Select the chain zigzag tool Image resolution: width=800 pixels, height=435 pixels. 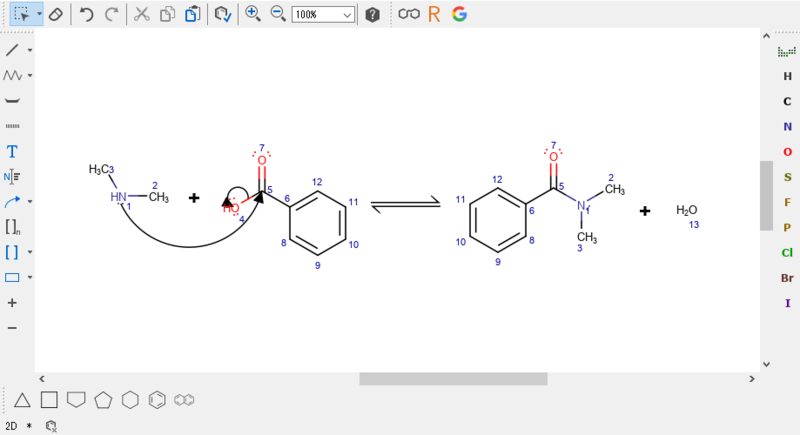coord(12,75)
